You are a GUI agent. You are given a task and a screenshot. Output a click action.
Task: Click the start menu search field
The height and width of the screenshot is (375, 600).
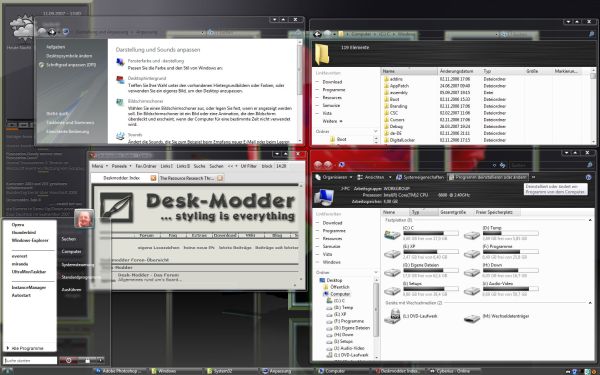(x=30, y=360)
